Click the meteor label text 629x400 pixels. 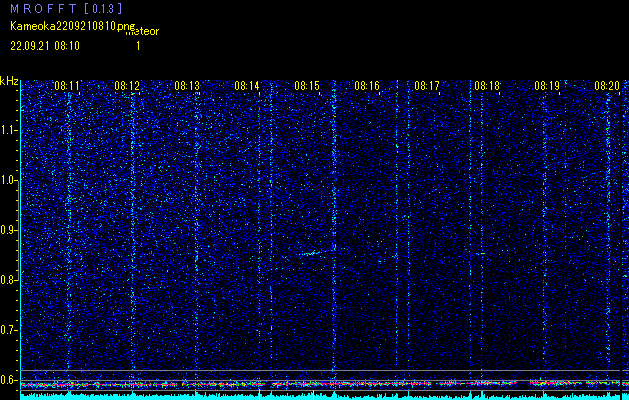(x=142, y=32)
